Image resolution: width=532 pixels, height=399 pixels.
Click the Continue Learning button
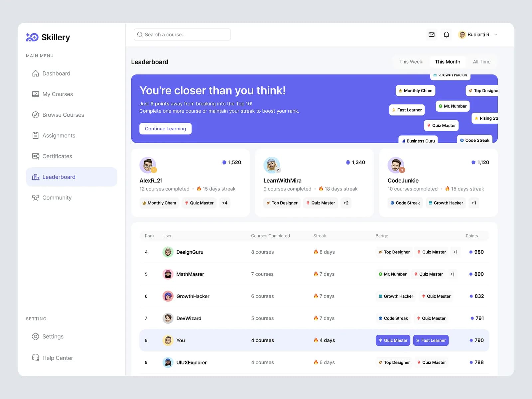(x=165, y=129)
